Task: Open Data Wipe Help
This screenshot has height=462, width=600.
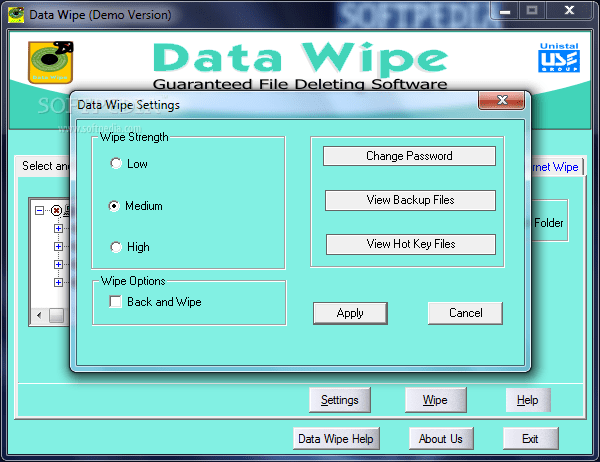Action: coord(336,439)
